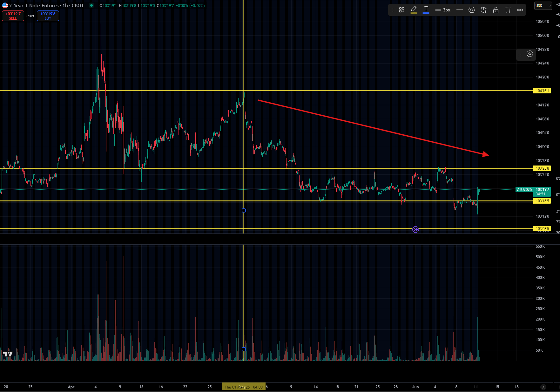Click the scroll-to-latest-bar circle icon

pyautogui.click(x=415, y=229)
